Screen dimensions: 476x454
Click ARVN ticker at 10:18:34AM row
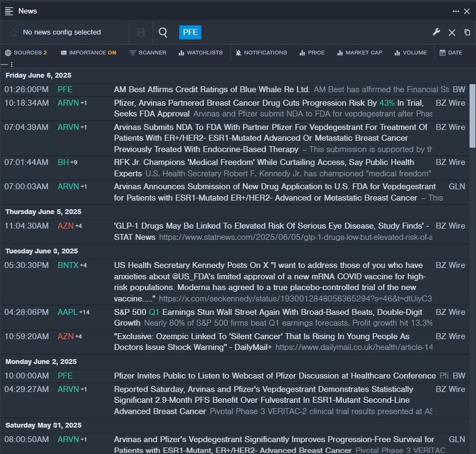pyautogui.click(x=69, y=103)
